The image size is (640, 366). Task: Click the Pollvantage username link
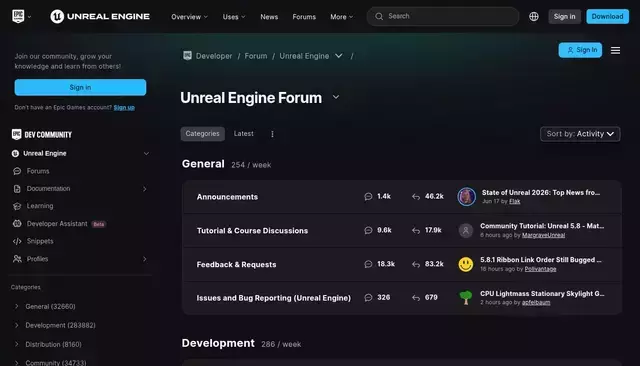pos(540,269)
